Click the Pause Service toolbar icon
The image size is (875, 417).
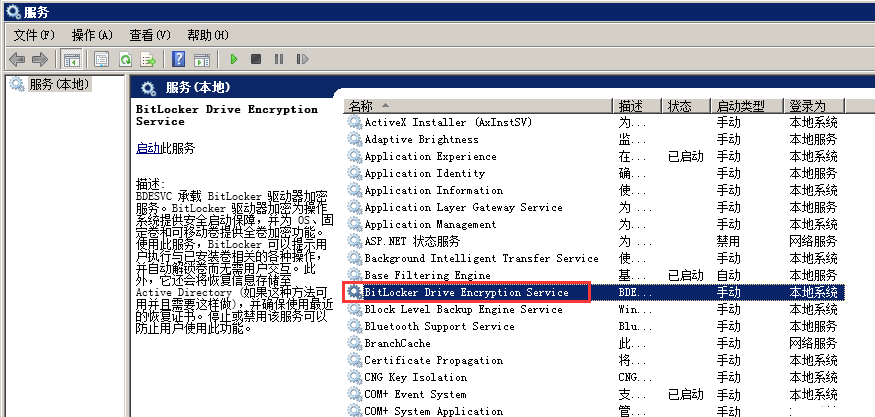click(279, 59)
